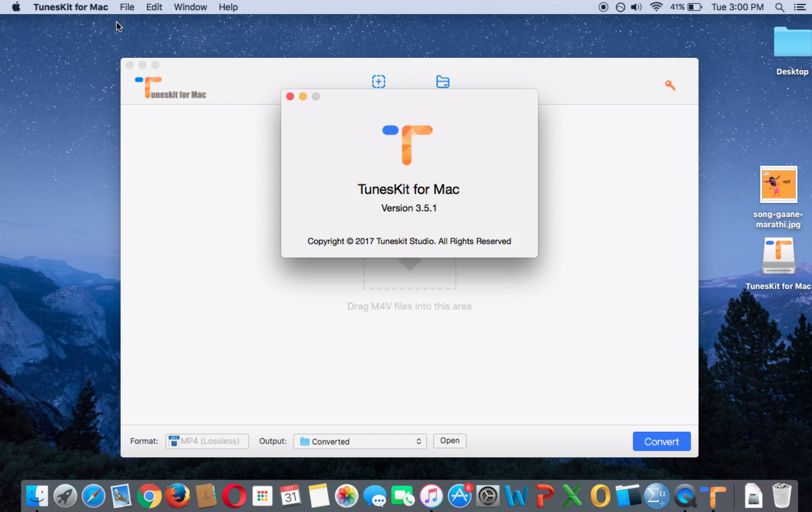Image resolution: width=812 pixels, height=512 pixels.
Task: Expand the Converted output folder dropdown
Action: 360,442
